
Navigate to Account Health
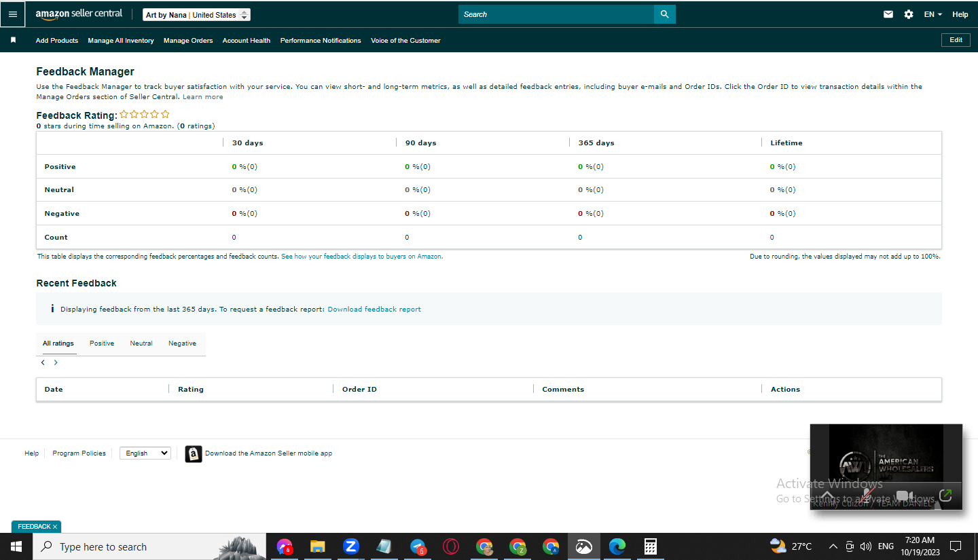click(x=247, y=41)
